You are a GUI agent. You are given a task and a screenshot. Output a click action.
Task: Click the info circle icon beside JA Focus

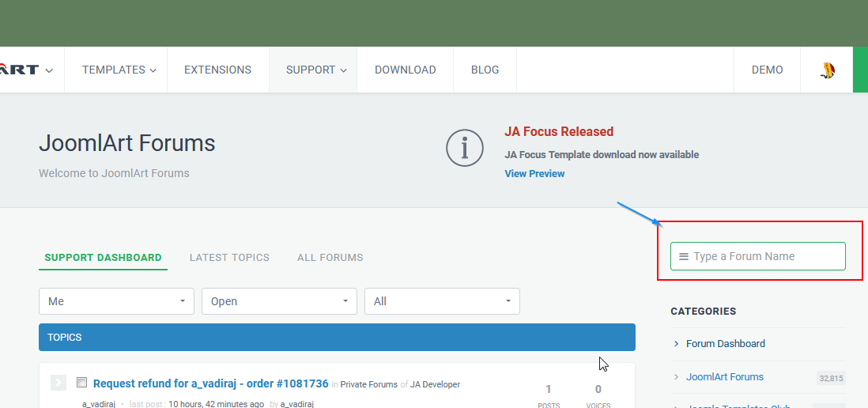click(x=465, y=147)
